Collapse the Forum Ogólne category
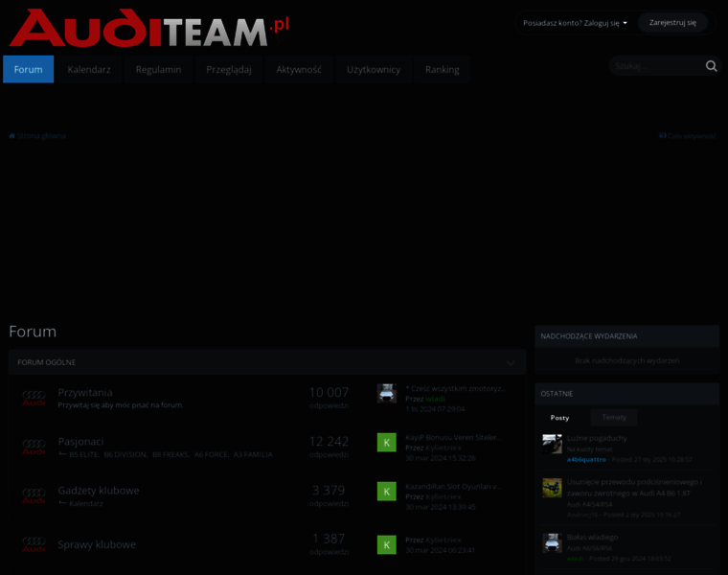 (511, 363)
